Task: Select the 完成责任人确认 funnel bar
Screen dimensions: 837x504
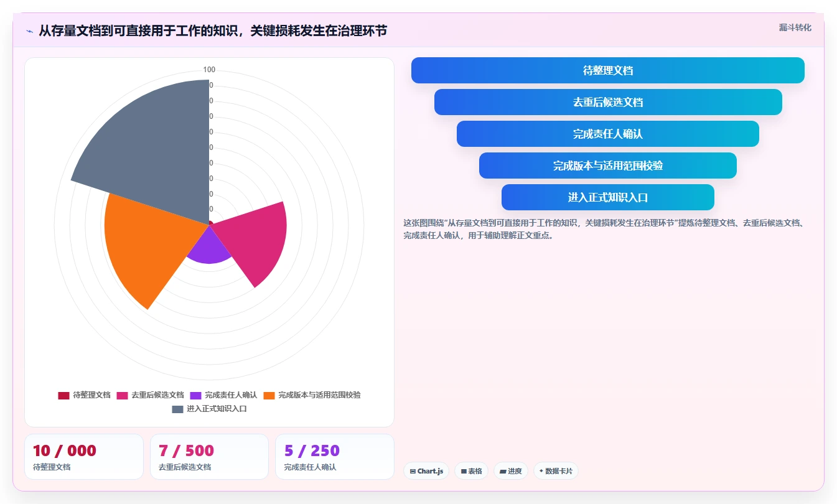Action: 608,134
